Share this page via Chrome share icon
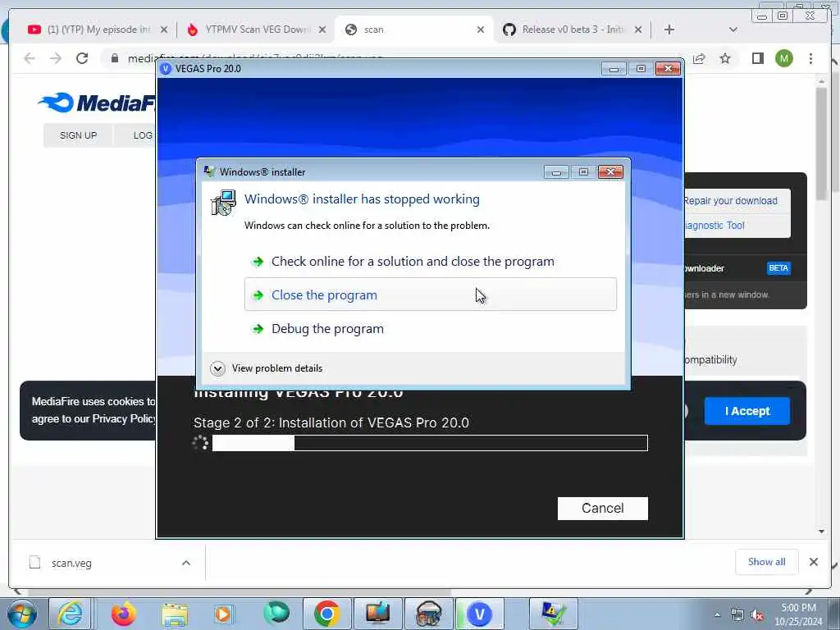The width and height of the screenshot is (840, 630). 699,58
